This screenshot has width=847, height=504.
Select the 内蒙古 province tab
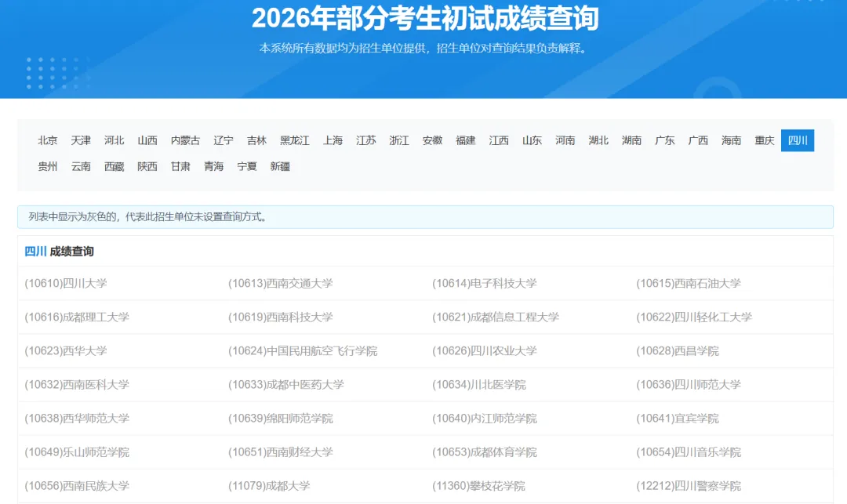pos(185,140)
